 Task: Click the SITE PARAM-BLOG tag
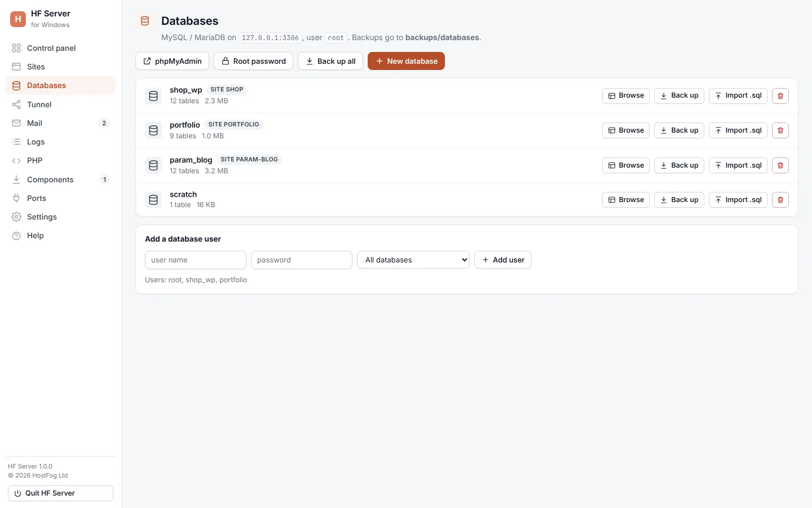(x=249, y=160)
